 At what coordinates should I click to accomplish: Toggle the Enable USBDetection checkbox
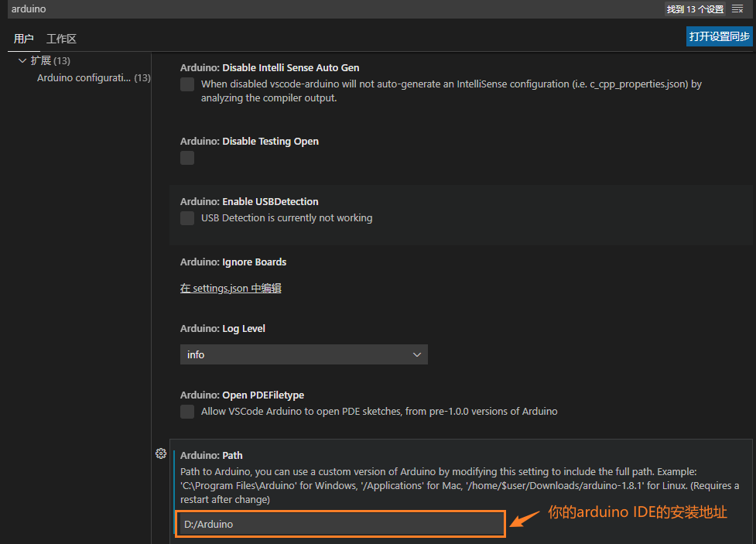point(187,218)
